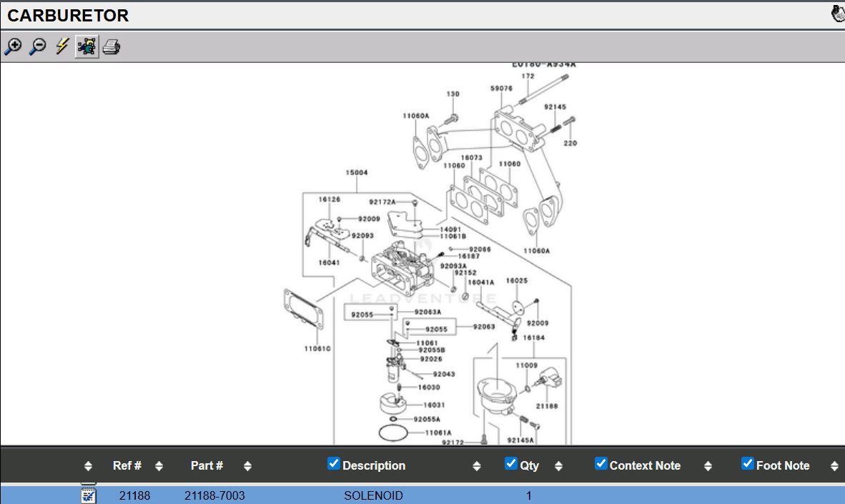Disable the Context Note column checkbox
Viewport: 845px width, 504px height.
601,464
